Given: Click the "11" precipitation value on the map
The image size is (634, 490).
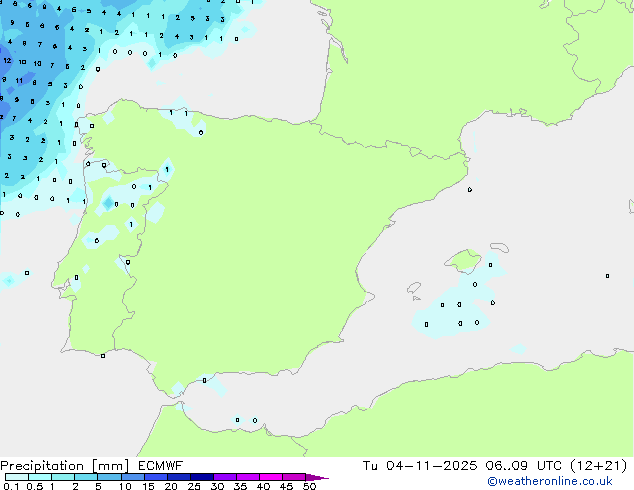Looking at the screenshot, I should pyautogui.click(x=19, y=80).
